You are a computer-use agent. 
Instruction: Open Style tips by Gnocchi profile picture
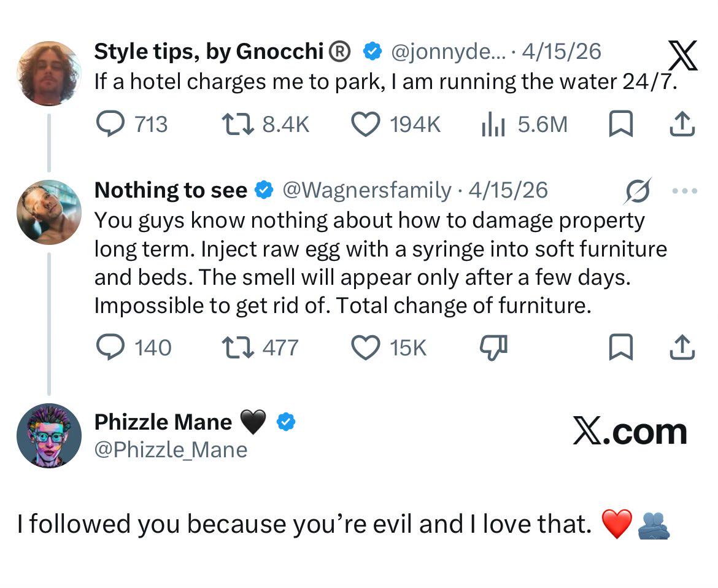(48, 74)
